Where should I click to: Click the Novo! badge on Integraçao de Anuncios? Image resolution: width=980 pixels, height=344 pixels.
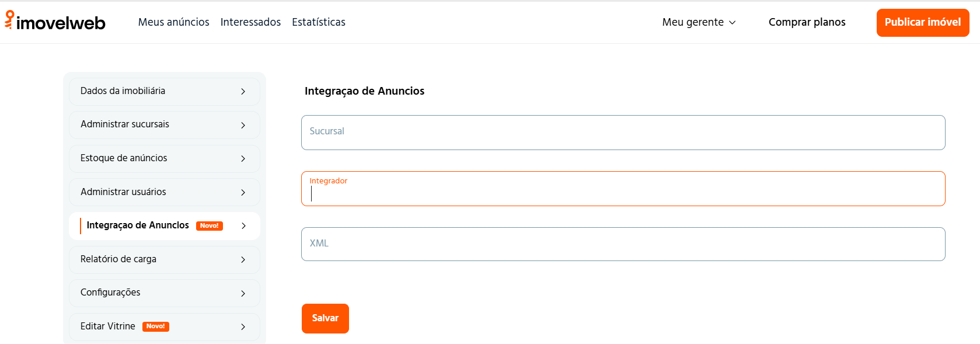[209, 226]
